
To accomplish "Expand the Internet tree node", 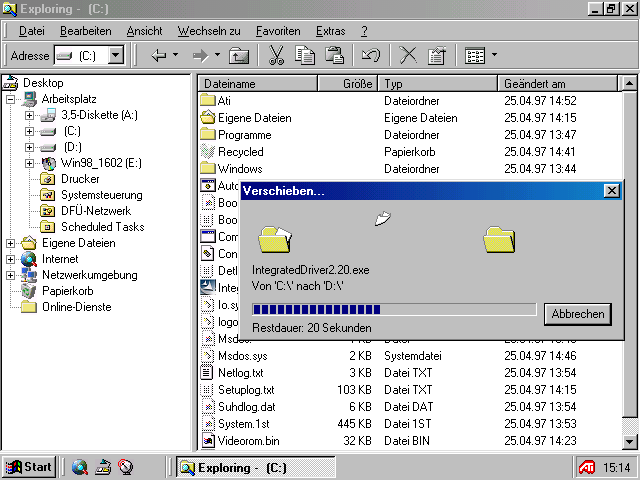I will click(11, 259).
